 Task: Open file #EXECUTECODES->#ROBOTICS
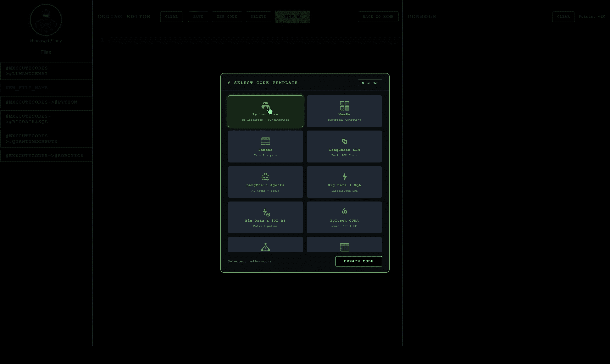(x=46, y=156)
